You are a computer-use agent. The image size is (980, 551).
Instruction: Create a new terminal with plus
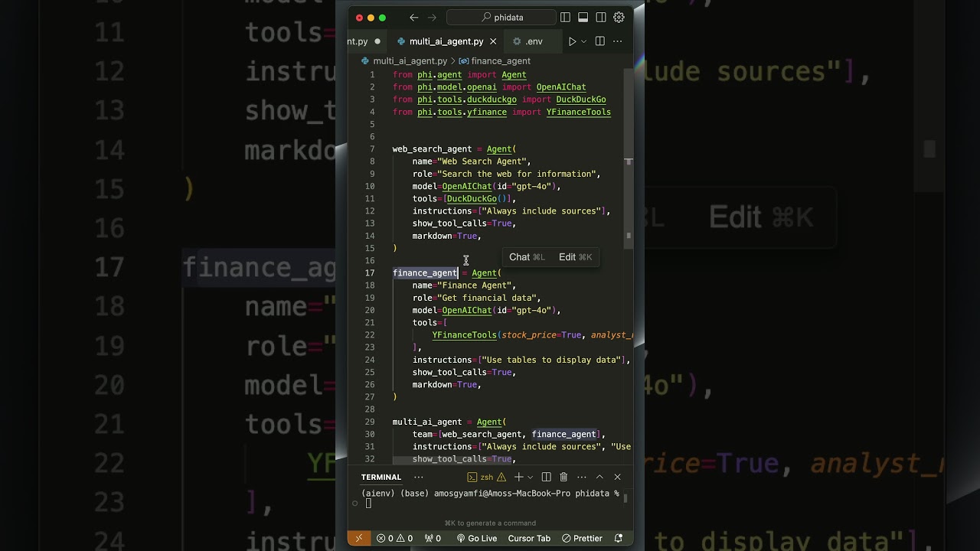pos(518,477)
